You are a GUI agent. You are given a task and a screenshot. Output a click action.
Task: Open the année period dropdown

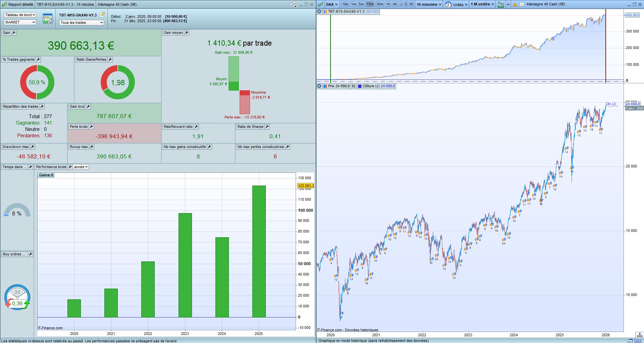pyautogui.click(x=81, y=167)
